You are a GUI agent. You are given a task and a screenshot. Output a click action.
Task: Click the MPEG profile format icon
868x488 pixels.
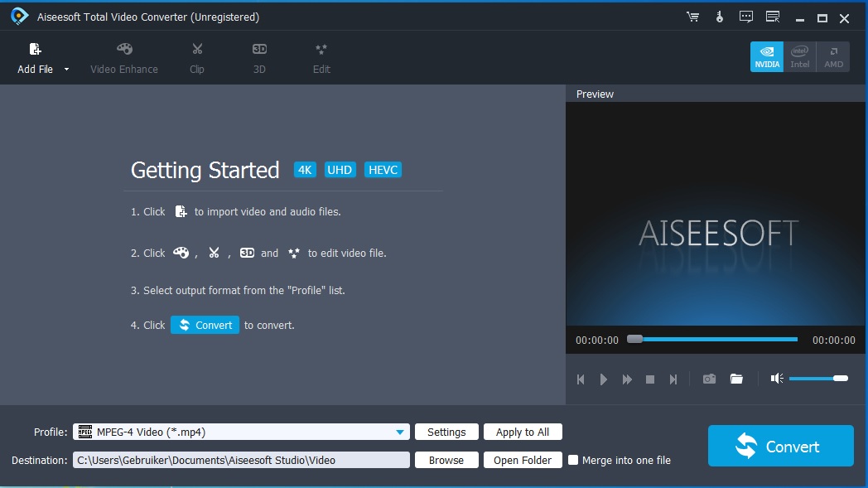pos(85,432)
